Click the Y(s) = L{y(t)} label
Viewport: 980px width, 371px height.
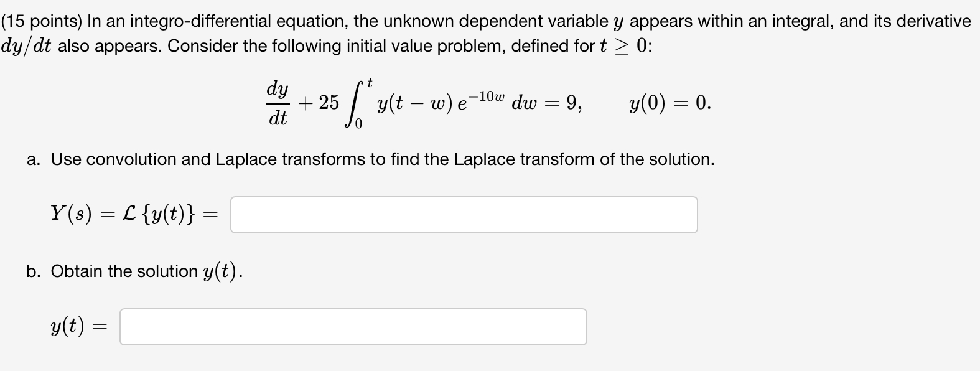point(133,214)
